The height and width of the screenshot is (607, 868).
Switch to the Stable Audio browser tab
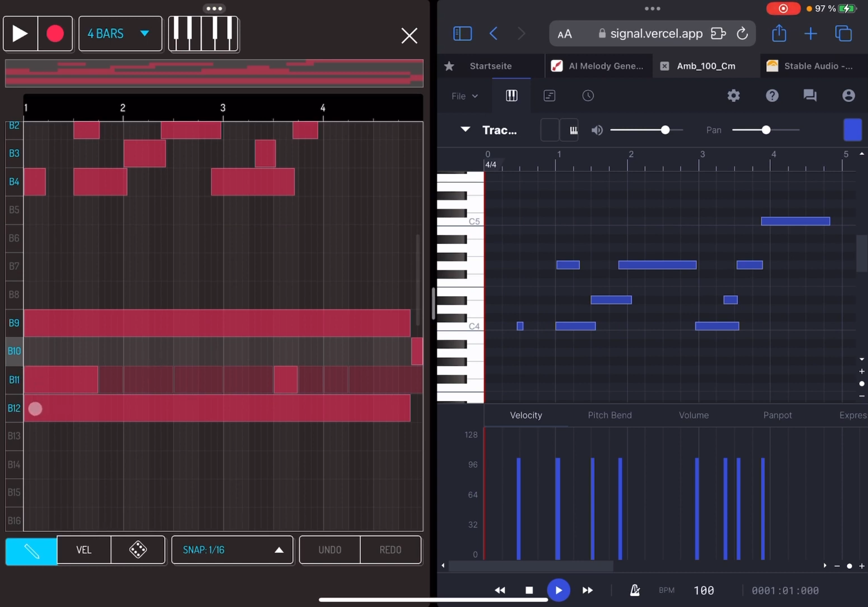tap(811, 66)
